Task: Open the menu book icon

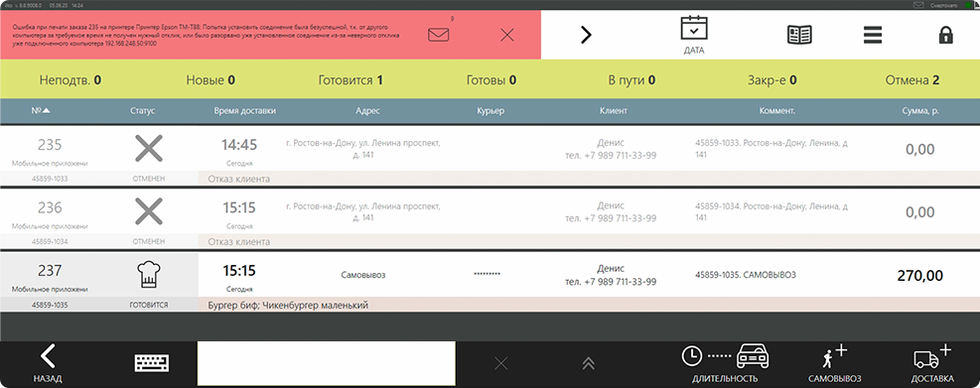Action: tap(799, 35)
